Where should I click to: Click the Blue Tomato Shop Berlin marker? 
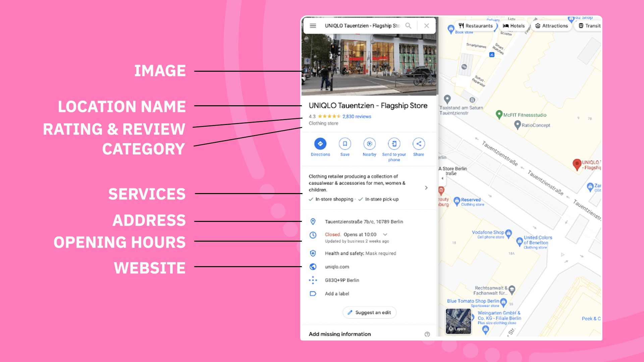tap(503, 303)
